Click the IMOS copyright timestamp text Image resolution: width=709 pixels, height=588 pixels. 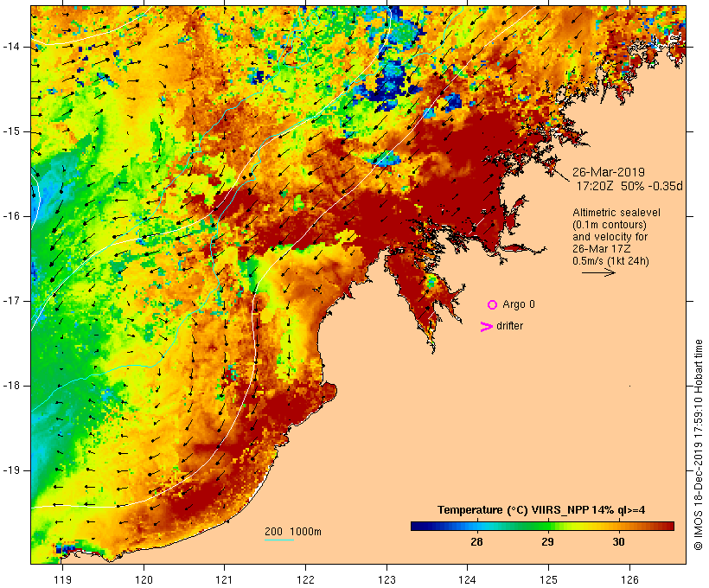(x=698, y=444)
